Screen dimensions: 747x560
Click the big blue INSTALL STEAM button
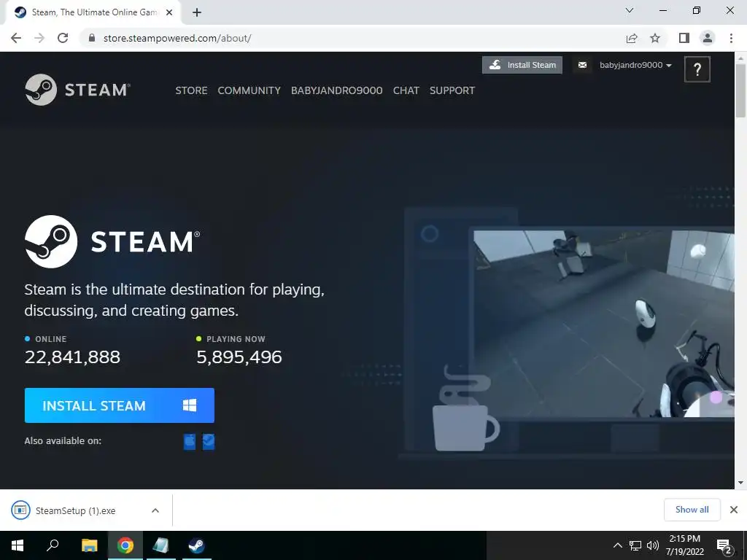point(120,405)
